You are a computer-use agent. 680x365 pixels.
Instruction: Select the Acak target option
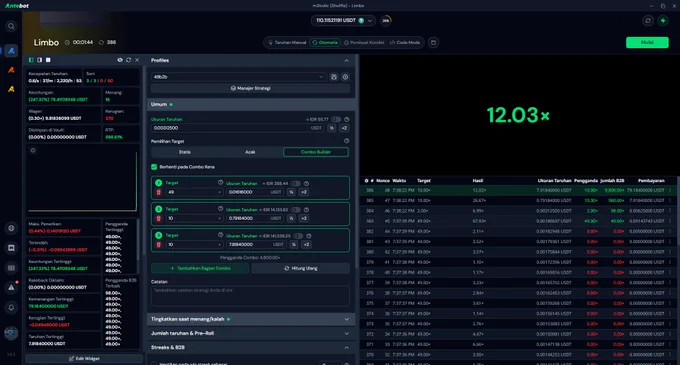250,152
